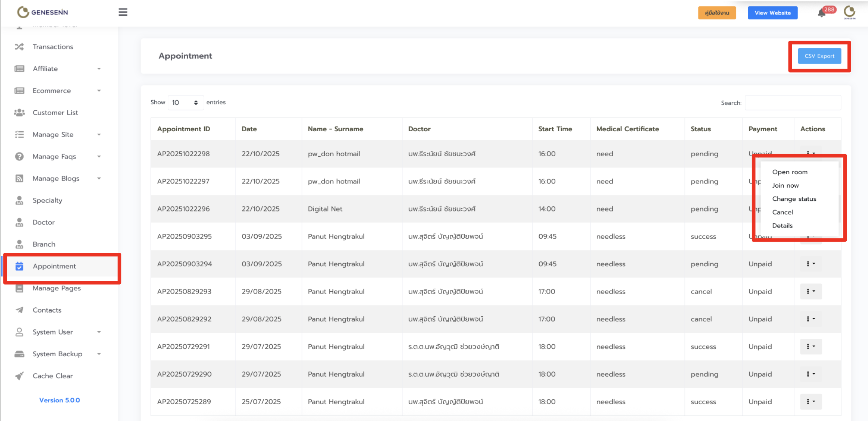Click the Transactions shuffle icon

pos(19,47)
